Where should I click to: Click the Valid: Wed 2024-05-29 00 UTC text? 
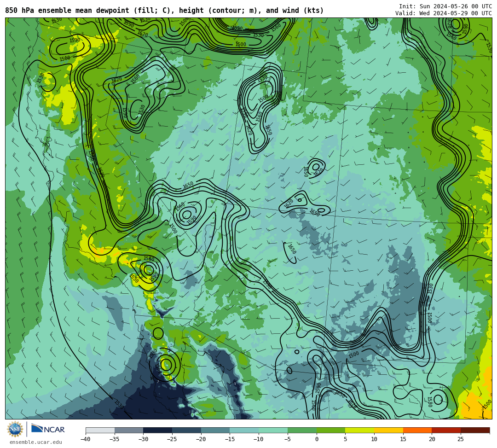tap(444, 13)
